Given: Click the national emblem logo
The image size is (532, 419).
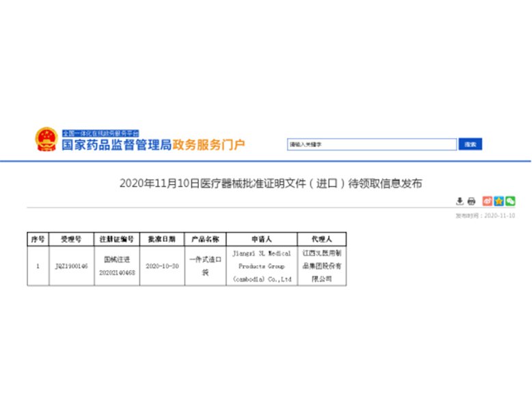Looking at the screenshot, I should [x=46, y=139].
